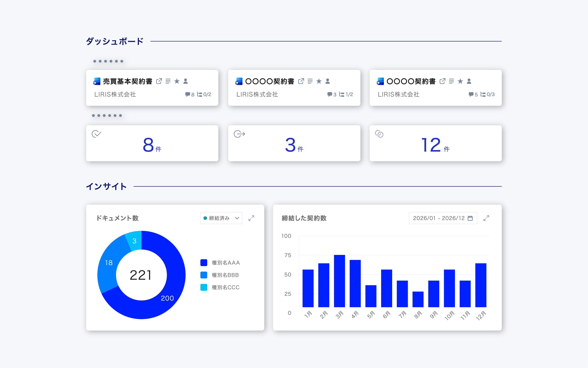Click the 5月 bar in chart
The height and width of the screenshot is (368, 588).
tap(371, 296)
